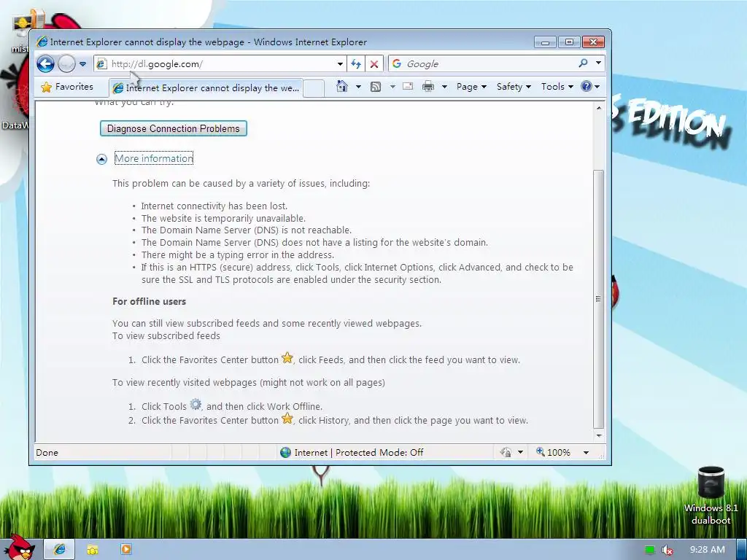The image size is (747, 560).
Task: Click the scrollbar up arrow
Action: (x=599, y=108)
